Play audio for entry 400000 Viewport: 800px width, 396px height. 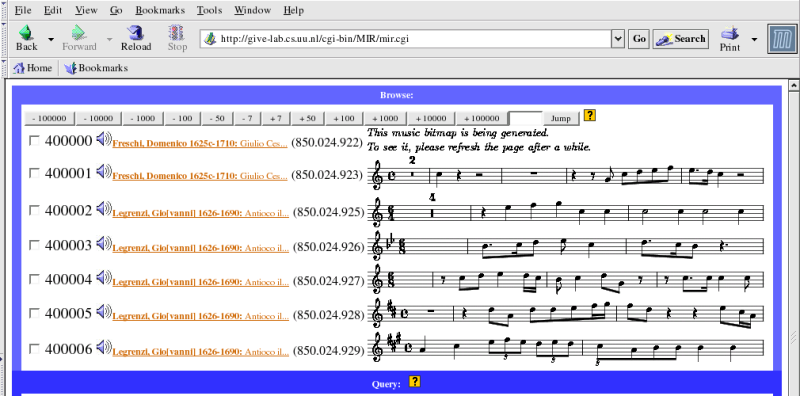coord(104,139)
